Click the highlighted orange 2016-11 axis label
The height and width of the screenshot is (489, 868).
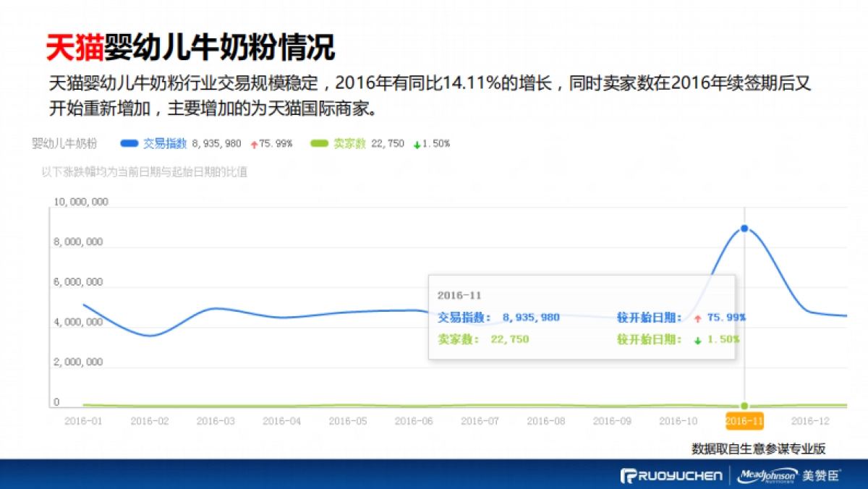tap(744, 420)
